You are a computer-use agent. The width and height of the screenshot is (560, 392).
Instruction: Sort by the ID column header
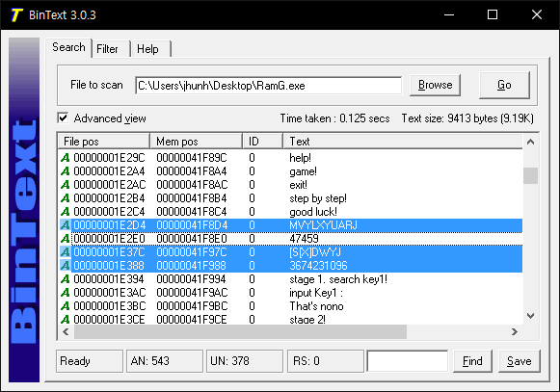263,142
